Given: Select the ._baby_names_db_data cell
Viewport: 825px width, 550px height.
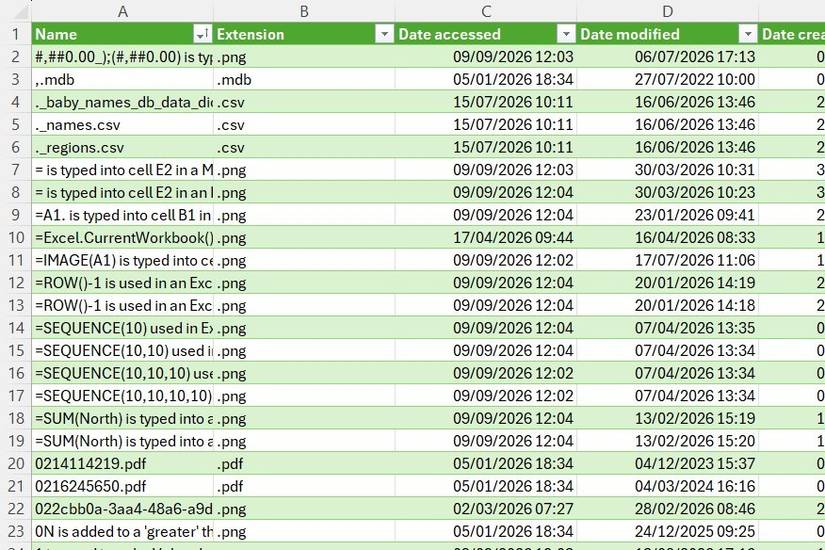Looking at the screenshot, I should coord(123,102).
